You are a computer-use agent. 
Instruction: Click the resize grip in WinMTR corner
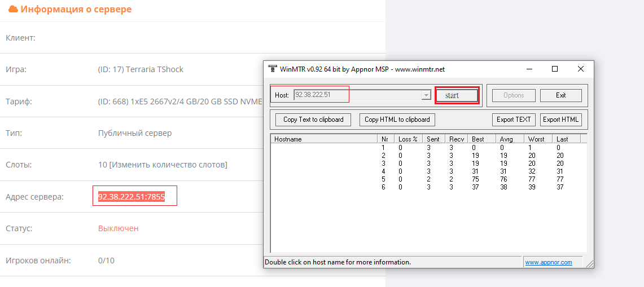[x=589, y=263]
